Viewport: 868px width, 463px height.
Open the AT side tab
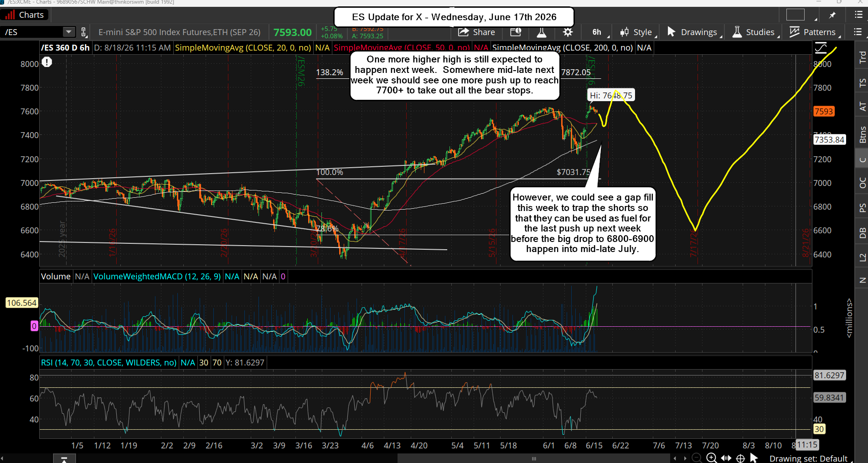pyautogui.click(x=862, y=106)
